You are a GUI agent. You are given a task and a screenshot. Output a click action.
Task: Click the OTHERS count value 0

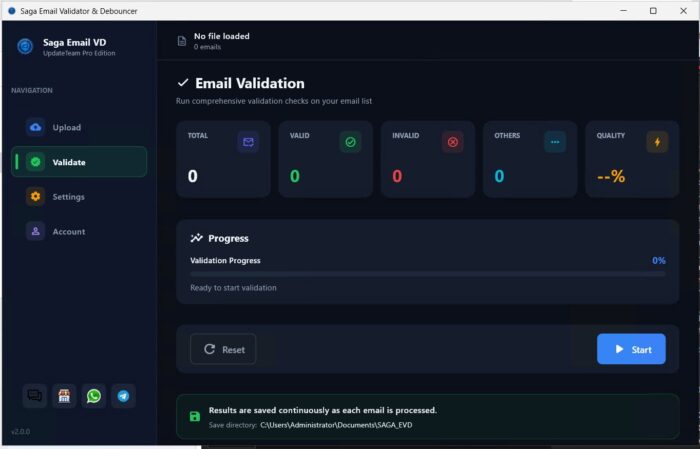[x=499, y=176]
